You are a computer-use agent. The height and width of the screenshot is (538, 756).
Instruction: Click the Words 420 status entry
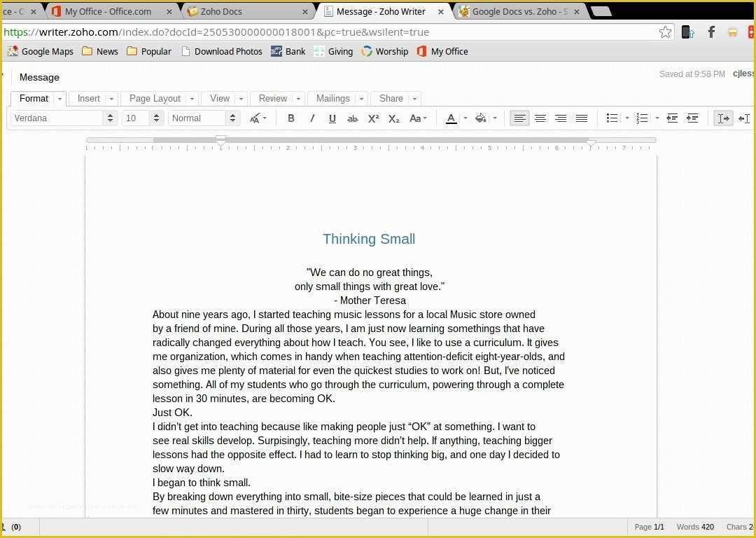695,527
